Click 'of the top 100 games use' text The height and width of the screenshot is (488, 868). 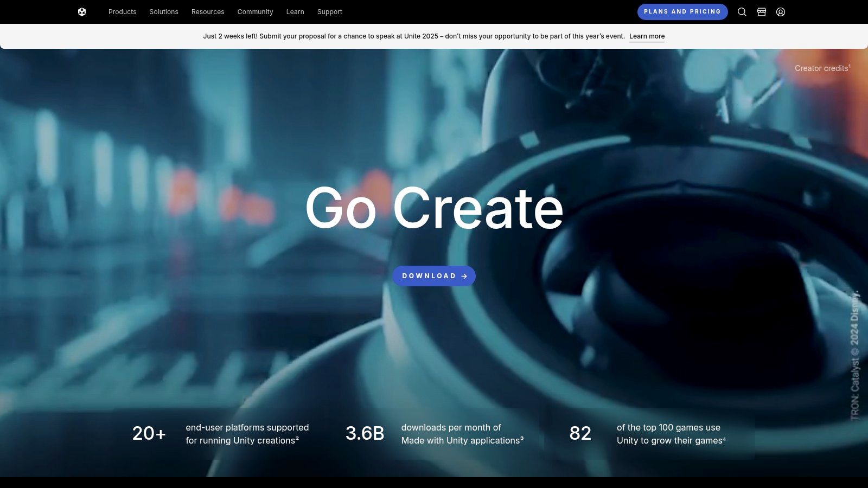(x=668, y=427)
